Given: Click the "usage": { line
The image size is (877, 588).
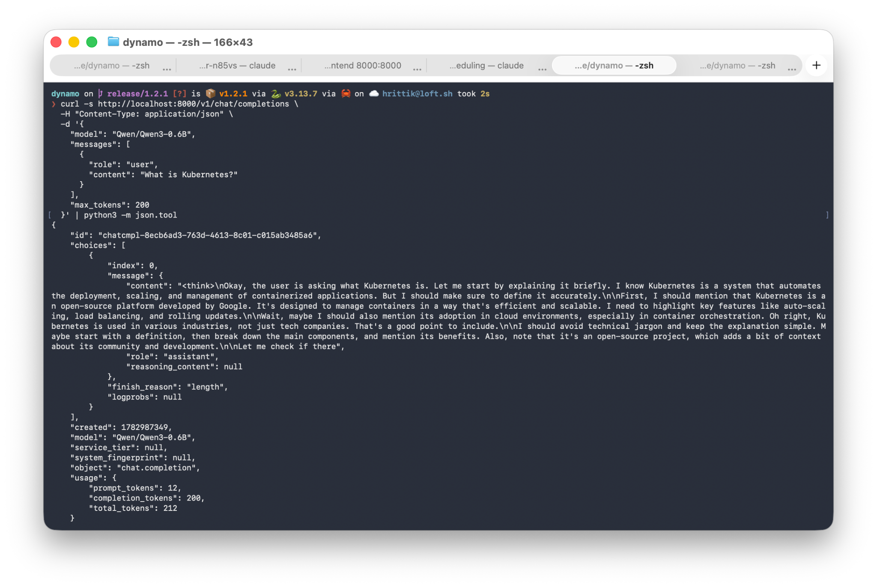Looking at the screenshot, I should point(93,478).
